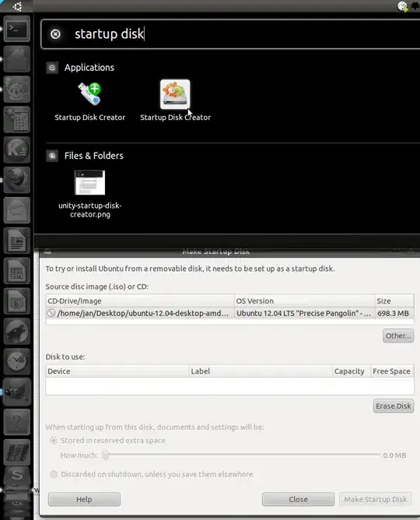
Task: Close the Make Startup Disk dialog
Action: coord(298,499)
